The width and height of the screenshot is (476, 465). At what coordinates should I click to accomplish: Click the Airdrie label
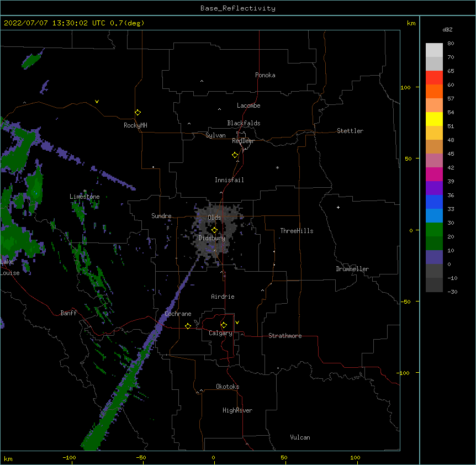tap(223, 297)
